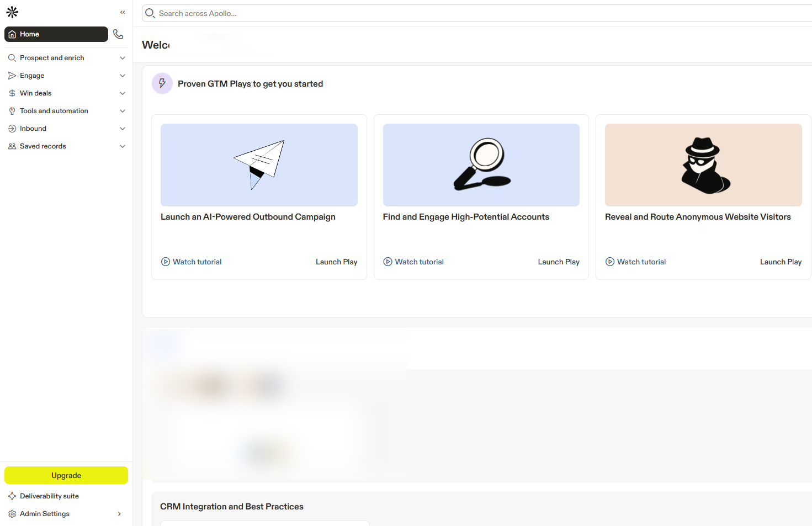This screenshot has height=526, width=812.
Task: Click the Inbound arrow-circle icon
Action: tap(12, 129)
